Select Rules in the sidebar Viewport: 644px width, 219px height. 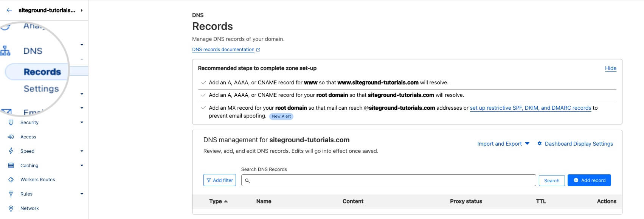pos(26,194)
